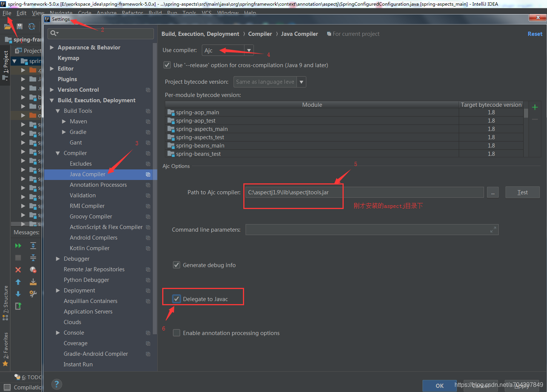This screenshot has height=392, width=547.
Task: Select Kotlin Compiler in settings tree
Action: (89, 248)
